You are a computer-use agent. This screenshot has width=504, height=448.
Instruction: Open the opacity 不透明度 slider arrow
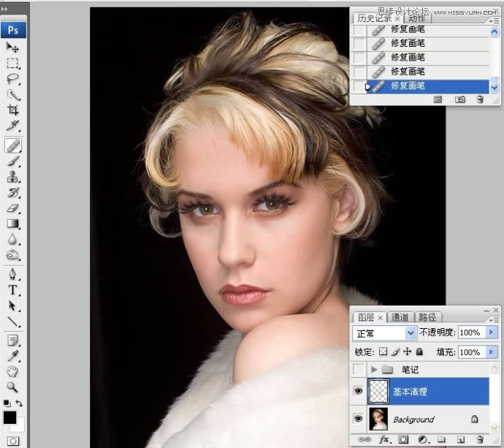pyautogui.click(x=490, y=333)
